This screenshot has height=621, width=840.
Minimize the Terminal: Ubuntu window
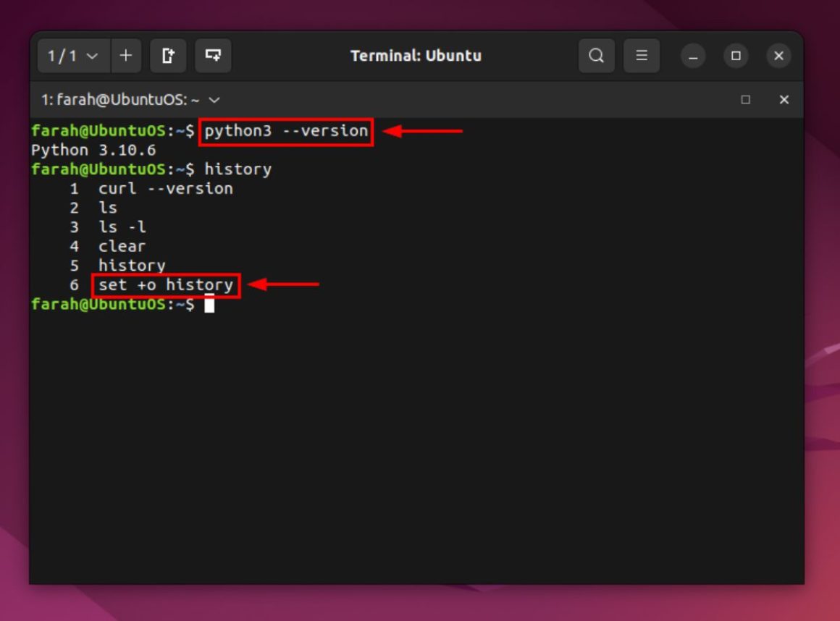tap(693, 56)
